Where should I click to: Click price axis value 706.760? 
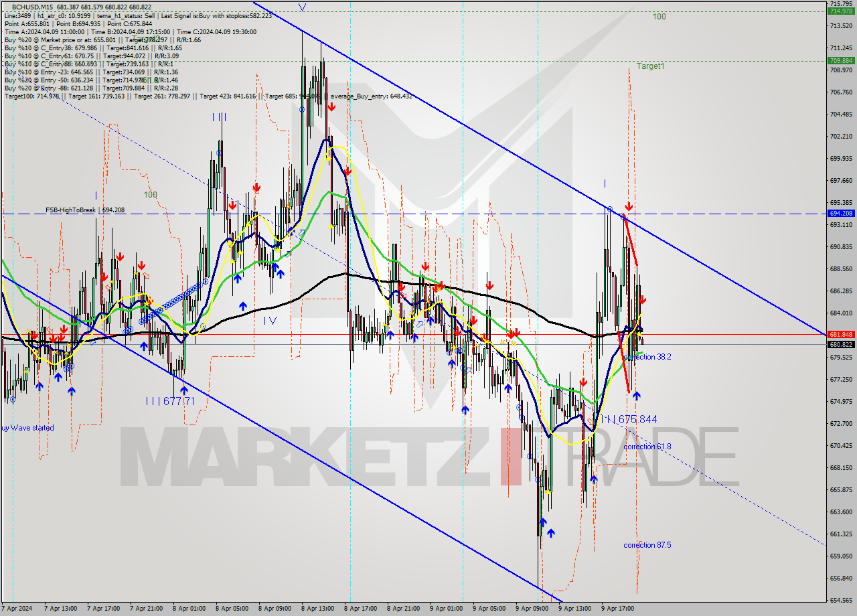click(841, 92)
